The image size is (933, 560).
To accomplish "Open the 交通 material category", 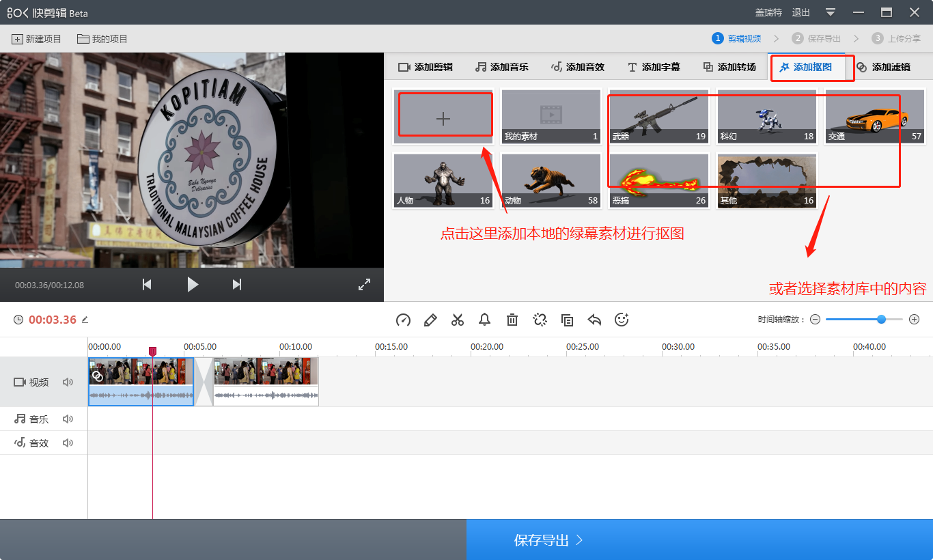I will coord(875,116).
